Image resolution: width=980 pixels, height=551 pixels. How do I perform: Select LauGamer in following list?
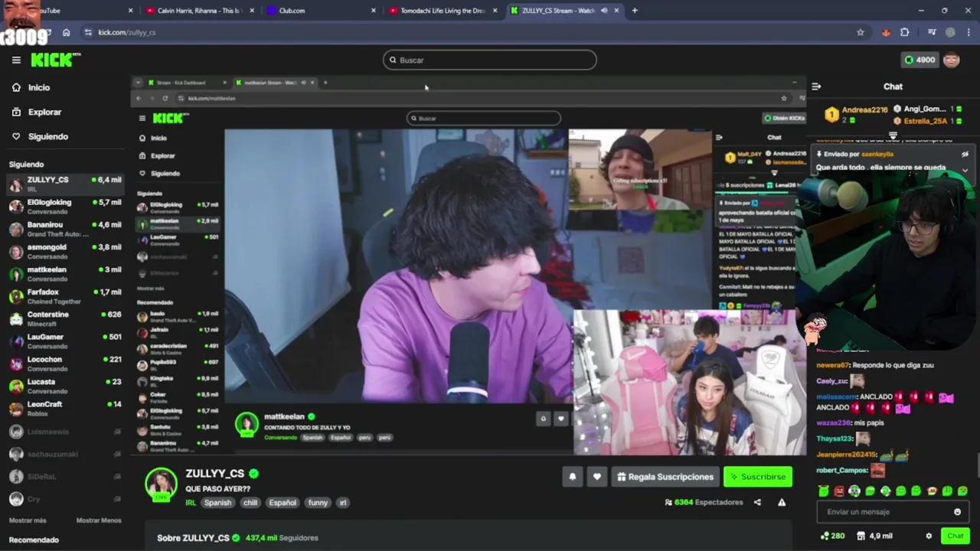(x=65, y=341)
